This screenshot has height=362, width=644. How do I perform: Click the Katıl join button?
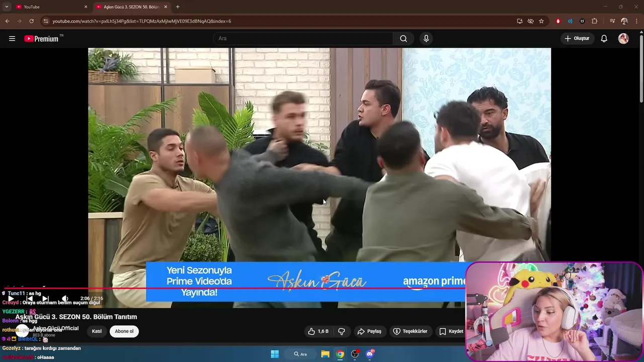[x=97, y=331]
